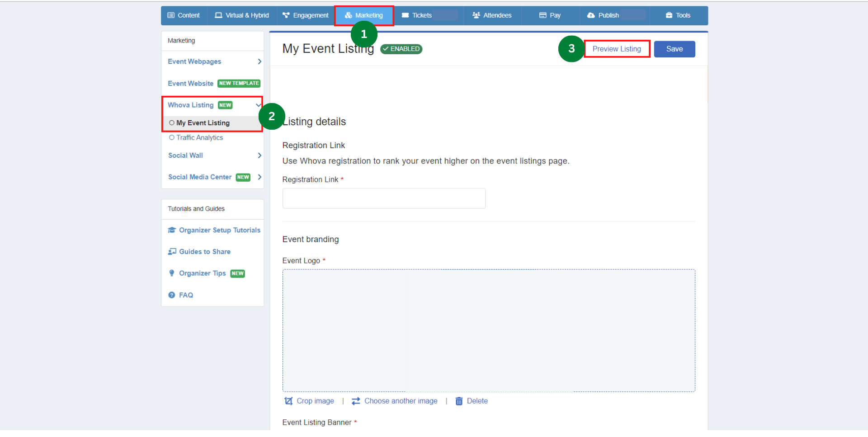
Task: Select the Marketing tab
Action: (364, 15)
